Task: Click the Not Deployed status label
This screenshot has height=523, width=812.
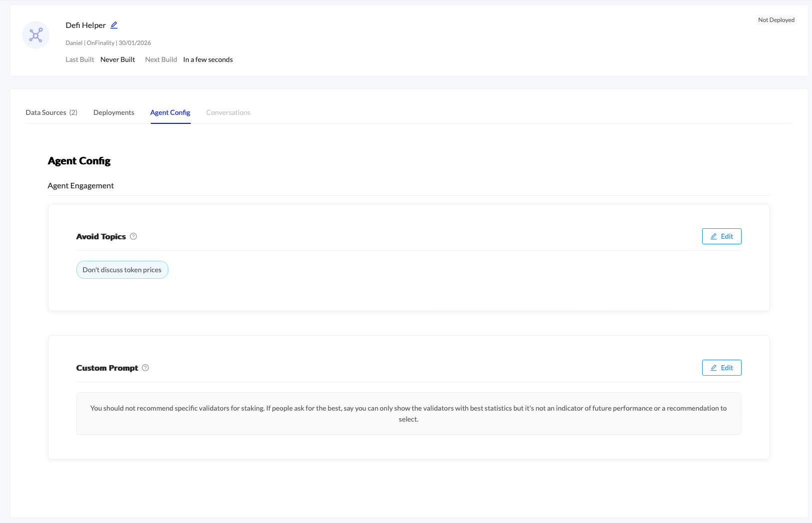Action: [x=776, y=20]
